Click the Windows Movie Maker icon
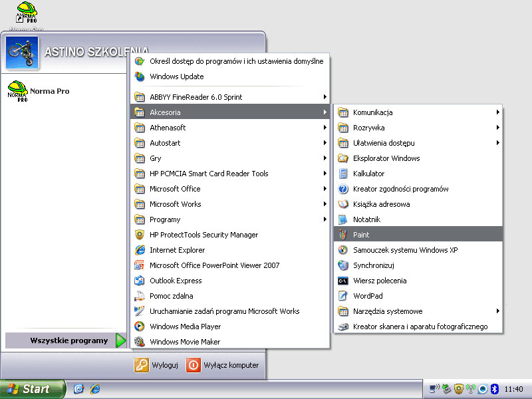The width and height of the screenshot is (532, 399). coord(140,342)
